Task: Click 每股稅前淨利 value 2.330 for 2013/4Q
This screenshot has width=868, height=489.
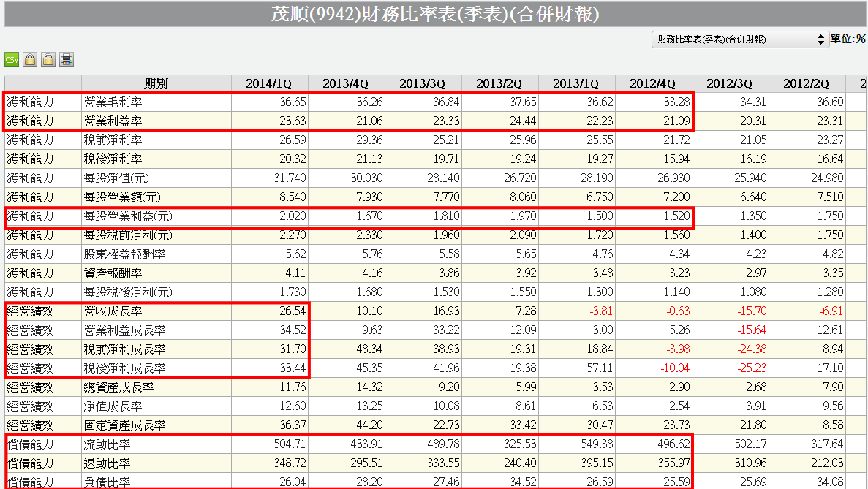Action: click(x=369, y=235)
